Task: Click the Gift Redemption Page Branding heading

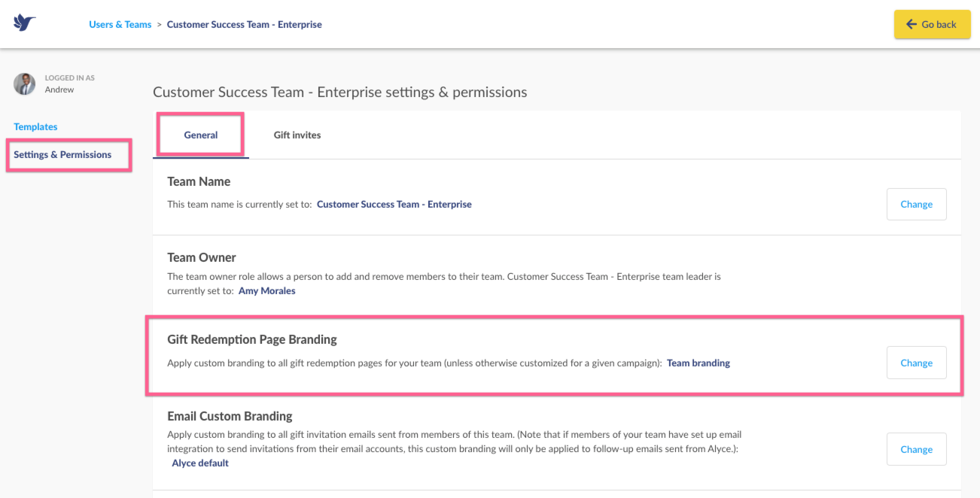Action: 252,339
